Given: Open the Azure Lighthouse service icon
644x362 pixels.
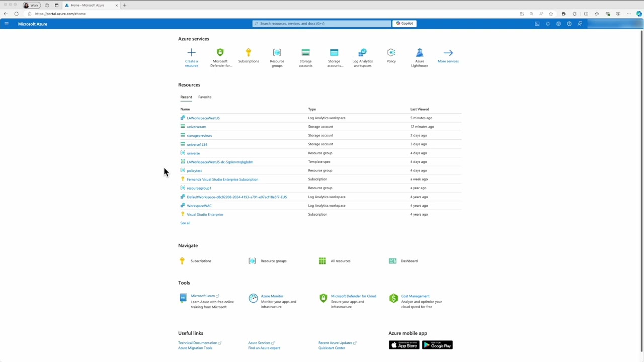Looking at the screenshot, I should click(420, 52).
